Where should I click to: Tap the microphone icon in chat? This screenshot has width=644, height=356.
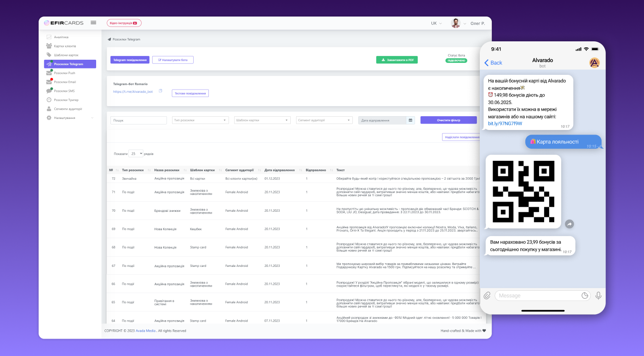pyautogui.click(x=598, y=295)
